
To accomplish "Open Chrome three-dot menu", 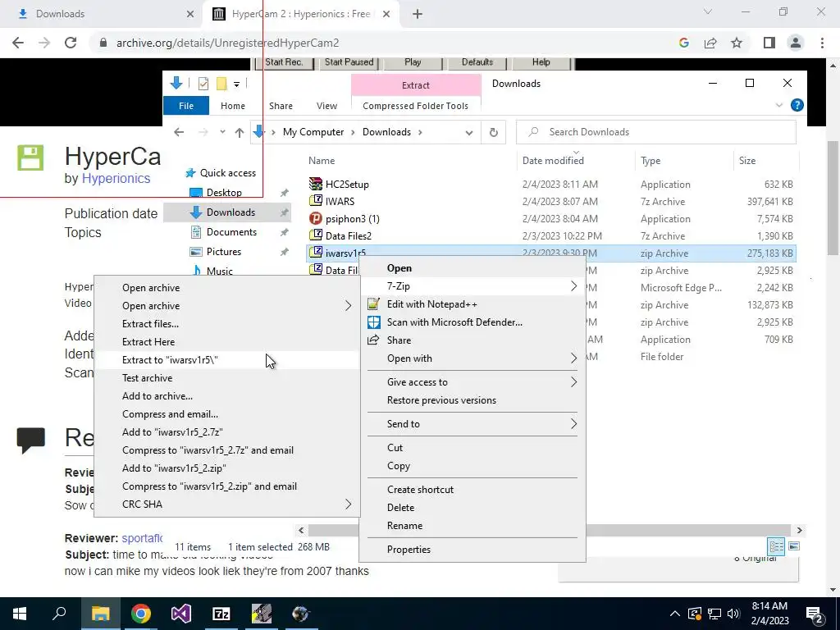I will tap(822, 43).
